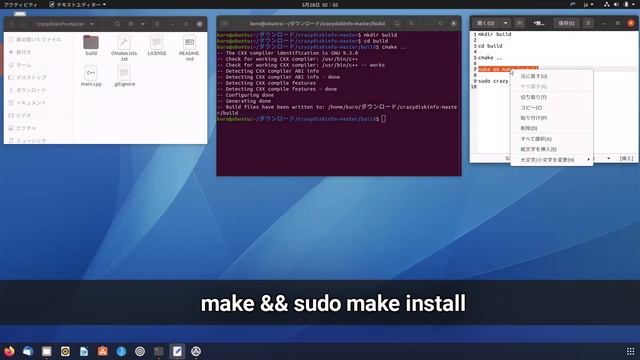The height and width of the screenshot is (360, 640).
Task: Open the text editor hamburger menu
Action: tap(588, 23)
